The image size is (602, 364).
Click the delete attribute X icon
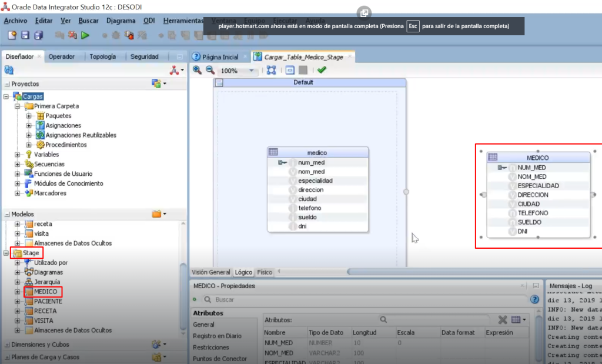[502, 319]
